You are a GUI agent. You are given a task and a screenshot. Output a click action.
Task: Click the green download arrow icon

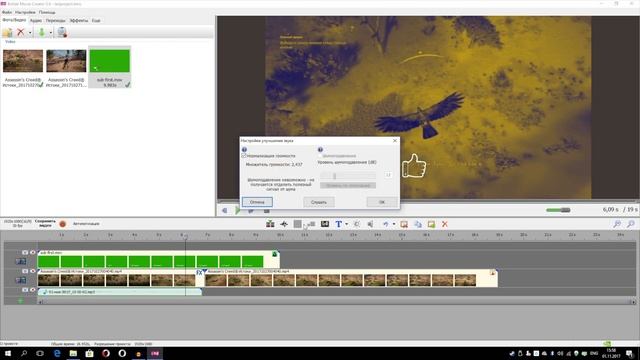[42, 32]
